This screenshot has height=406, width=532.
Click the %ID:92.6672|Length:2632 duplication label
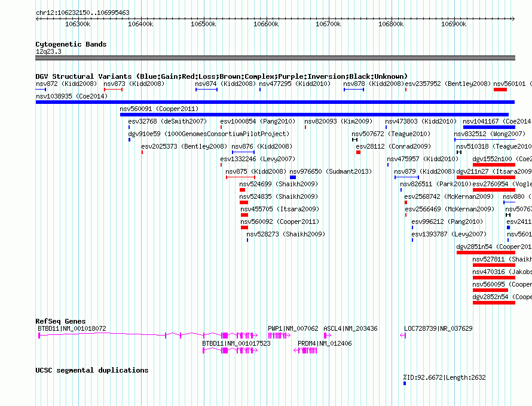click(x=445, y=377)
